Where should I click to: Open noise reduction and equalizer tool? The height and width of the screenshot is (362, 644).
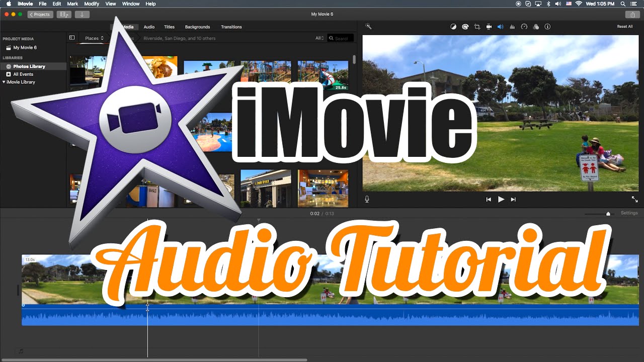(x=512, y=27)
